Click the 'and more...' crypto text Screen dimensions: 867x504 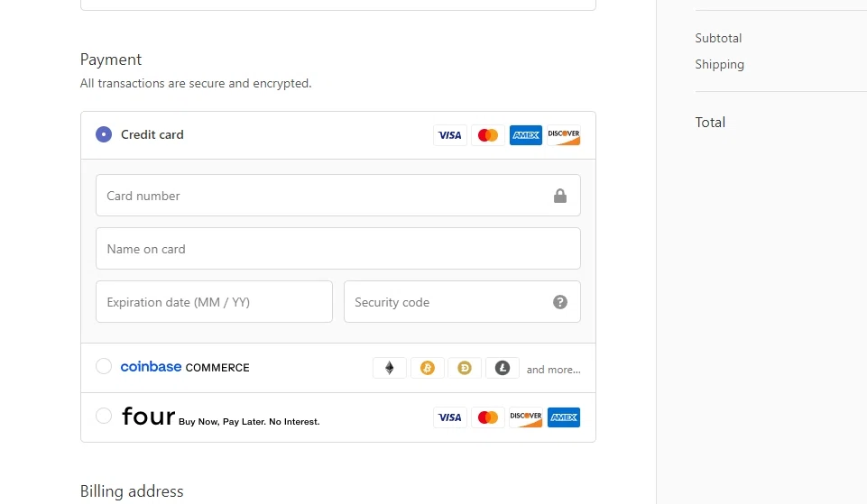point(553,370)
